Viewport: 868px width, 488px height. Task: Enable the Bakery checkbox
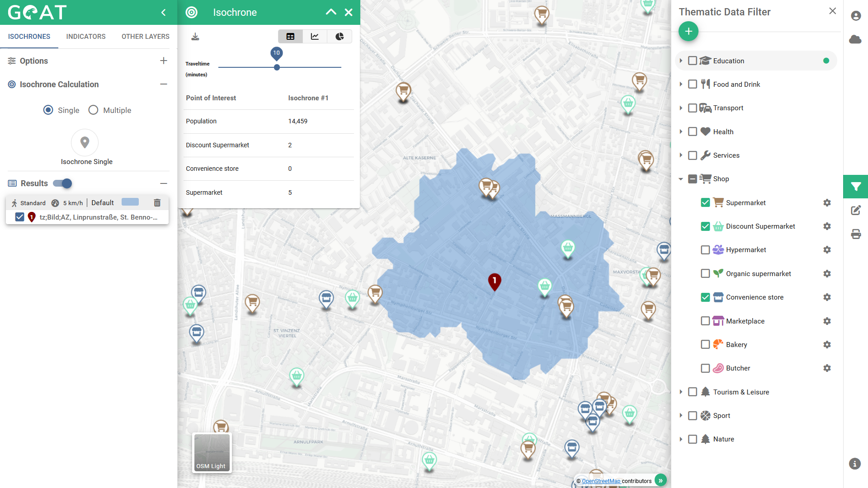tap(705, 345)
